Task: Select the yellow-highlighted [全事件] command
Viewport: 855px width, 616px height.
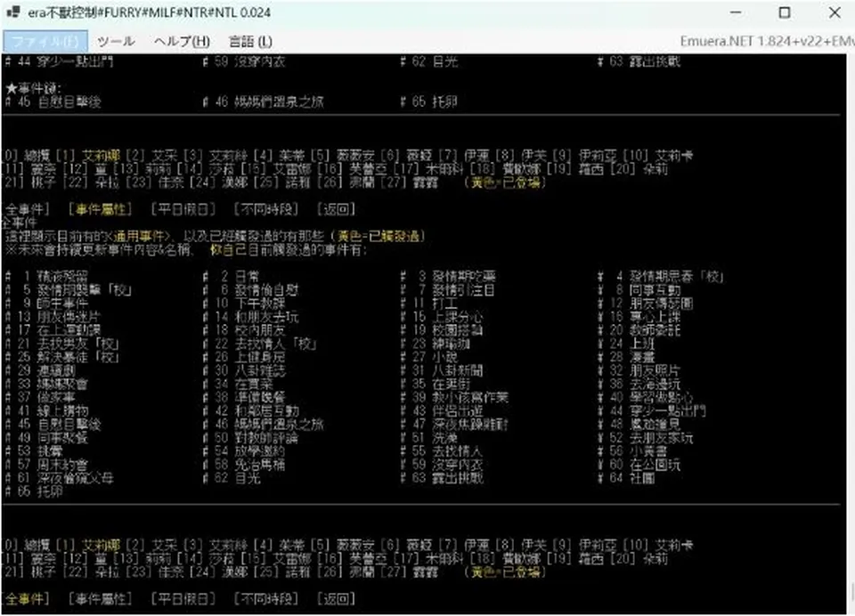Action: point(26,598)
